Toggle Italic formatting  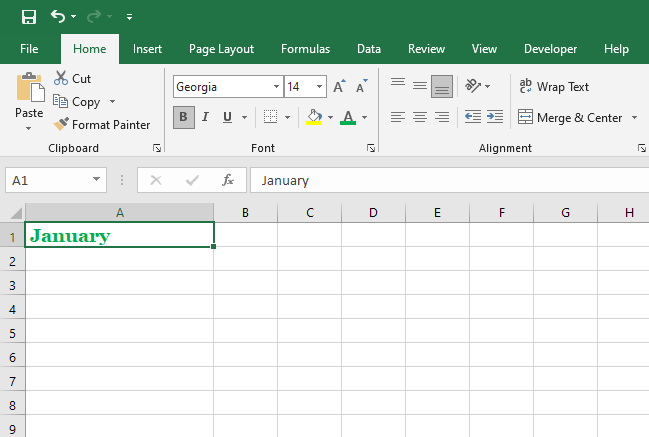[x=206, y=117]
